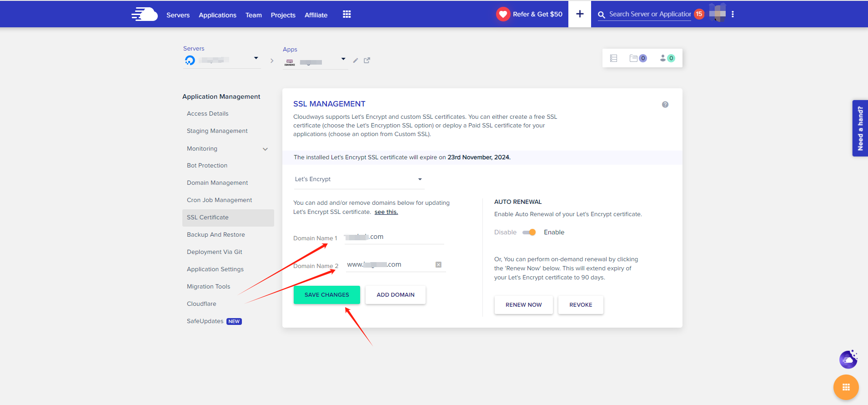Click the heart Refer & Get $50 icon
Screen dimensions: 868x405
(x=503, y=14)
